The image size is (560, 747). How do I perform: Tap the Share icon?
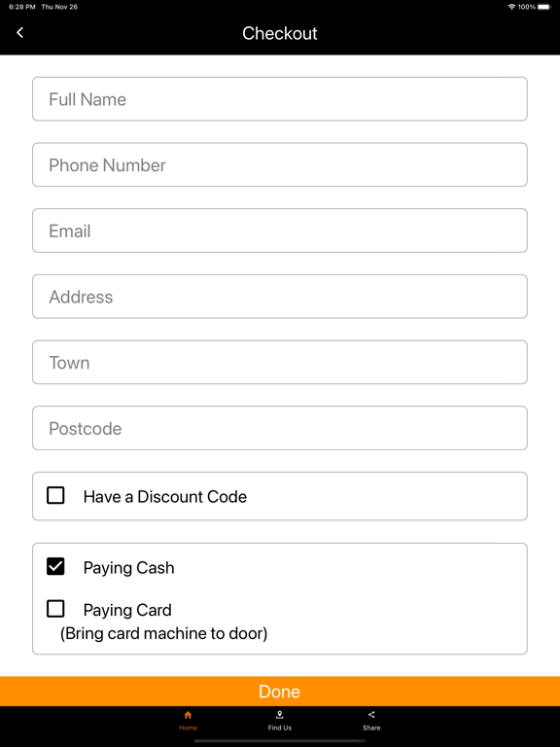click(371, 715)
